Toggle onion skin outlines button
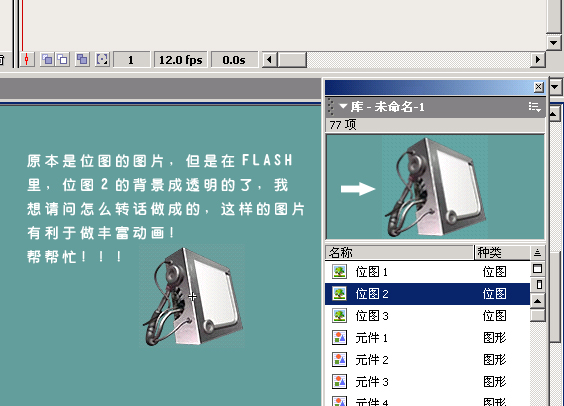Image resolution: width=564 pixels, height=406 pixels. pyautogui.click(x=63, y=59)
